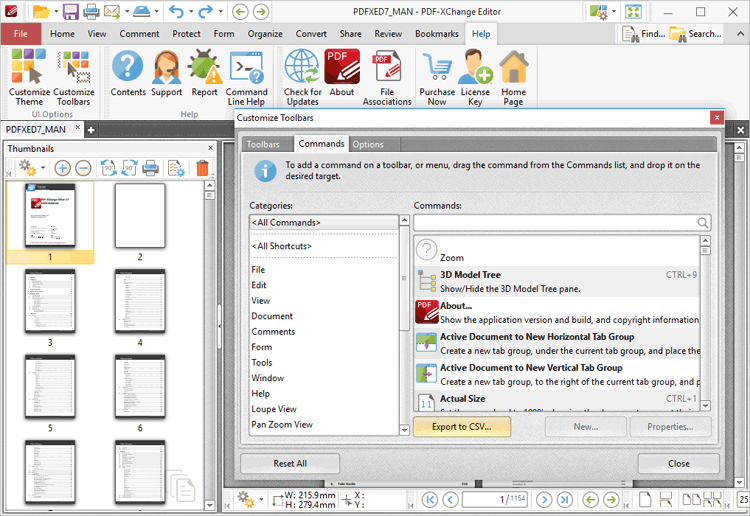The width and height of the screenshot is (750, 516).
Task: Zoom in thumbnails with plus icon
Action: 63,168
